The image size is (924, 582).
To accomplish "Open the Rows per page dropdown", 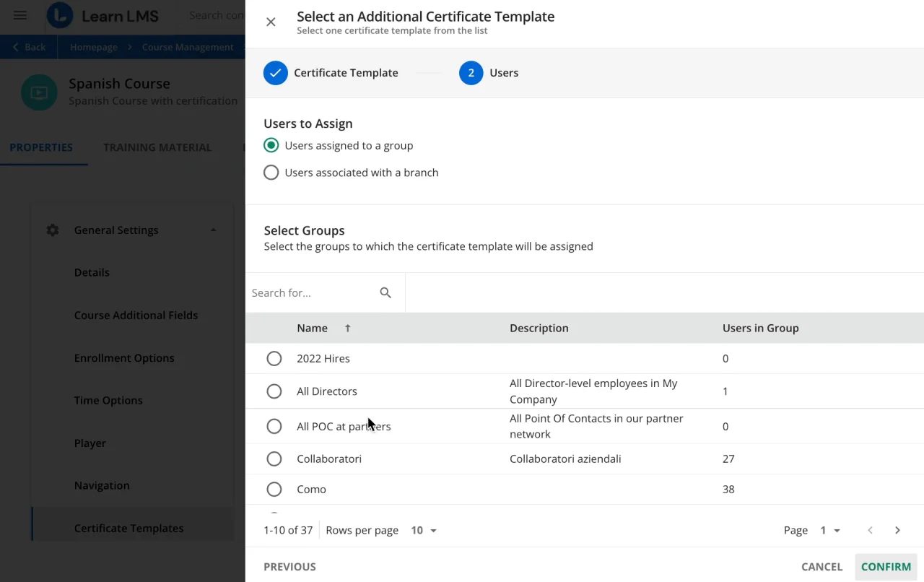I will coord(424,530).
